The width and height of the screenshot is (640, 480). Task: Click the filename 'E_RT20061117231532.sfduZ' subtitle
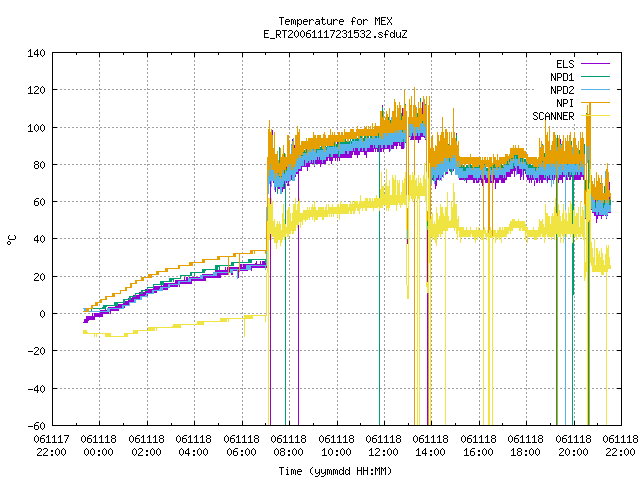point(335,34)
